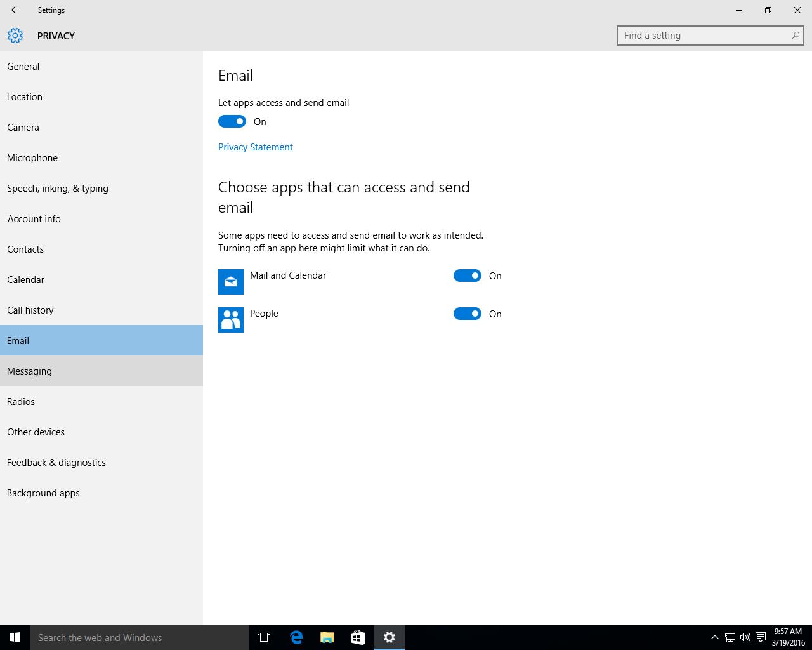Open the Location privacy section
The width and height of the screenshot is (812, 650).
(25, 97)
